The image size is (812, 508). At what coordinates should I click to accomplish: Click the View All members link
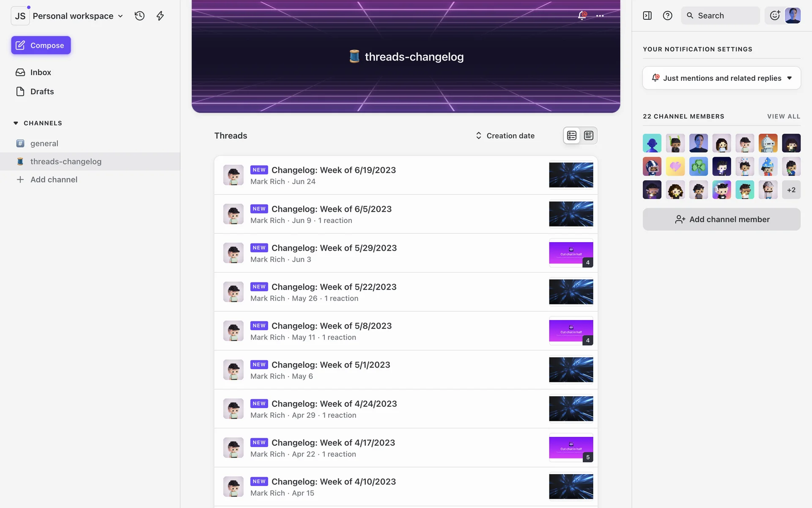(784, 116)
